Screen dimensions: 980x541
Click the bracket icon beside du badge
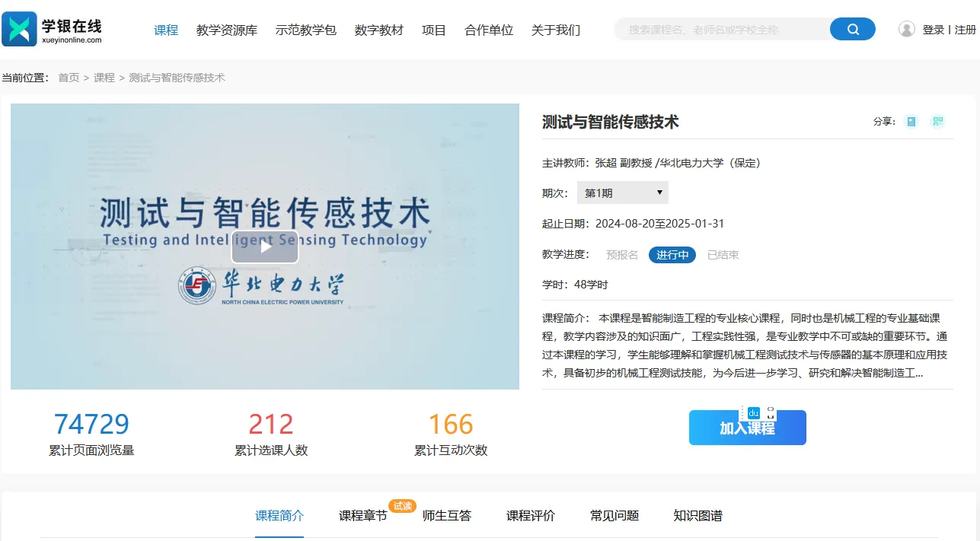coord(771,413)
